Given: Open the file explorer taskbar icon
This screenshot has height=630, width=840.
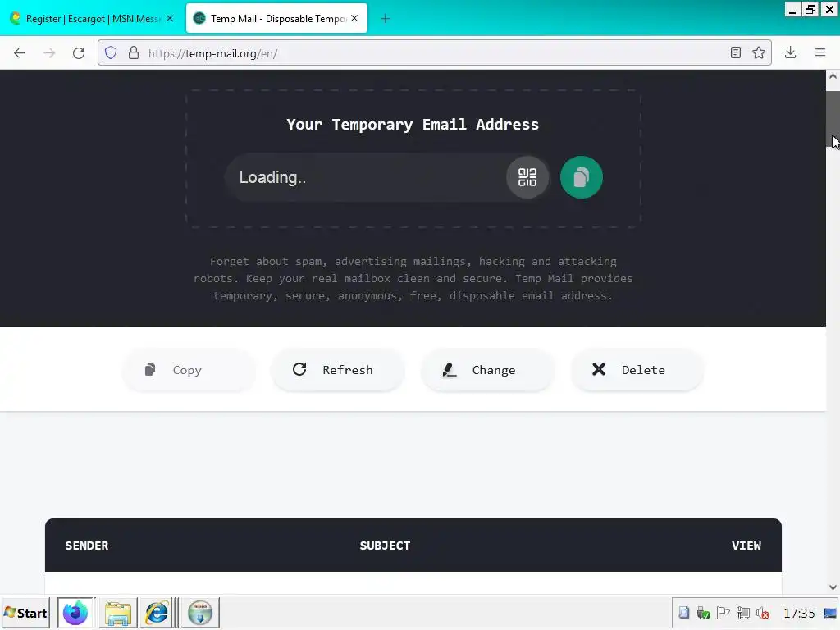Looking at the screenshot, I should pyautogui.click(x=118, y=613).
